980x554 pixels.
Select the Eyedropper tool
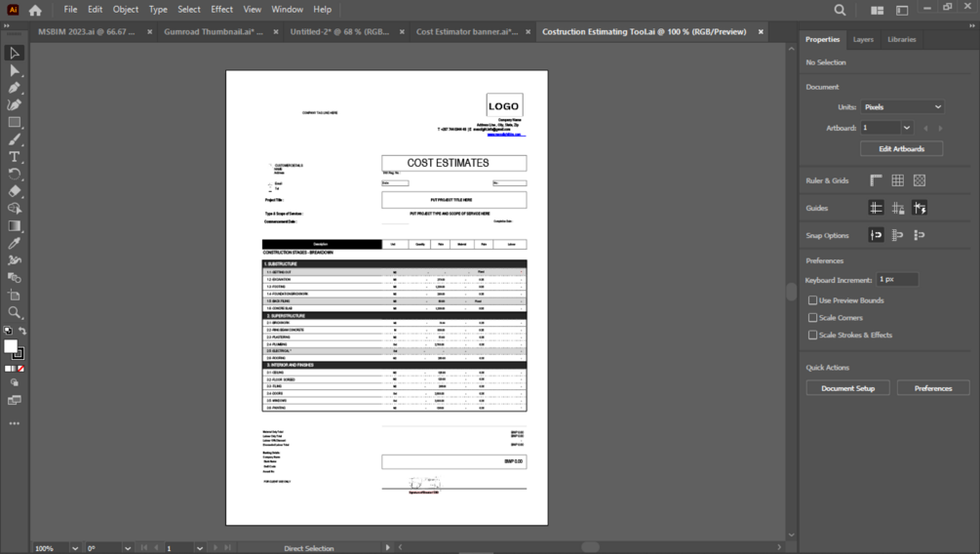coord(14,243)
